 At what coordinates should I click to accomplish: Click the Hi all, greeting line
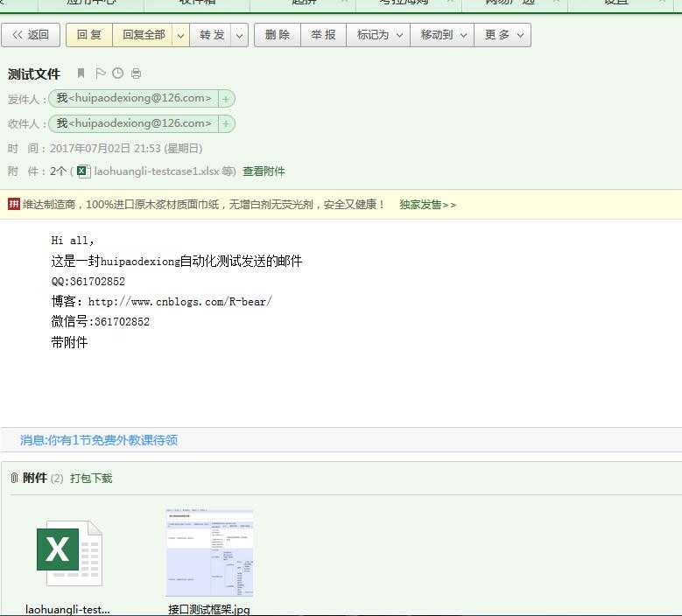pyautogui.click(x=73, y=241)
